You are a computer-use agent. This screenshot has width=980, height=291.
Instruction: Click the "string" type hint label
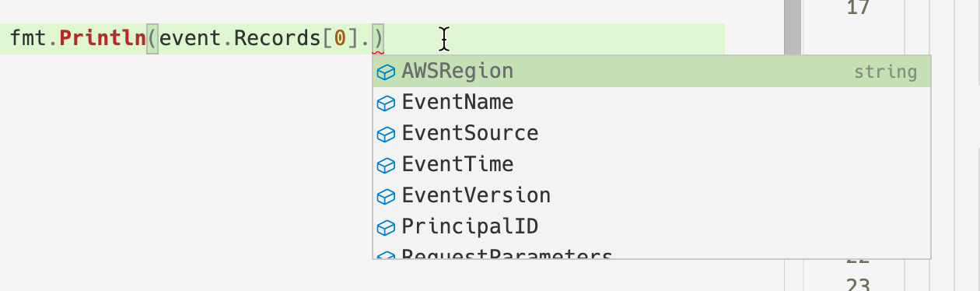(885, 72)
